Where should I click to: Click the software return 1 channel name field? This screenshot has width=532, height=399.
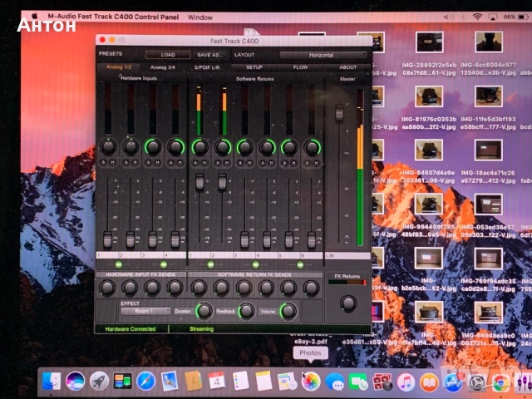click(x=199, y=255)
